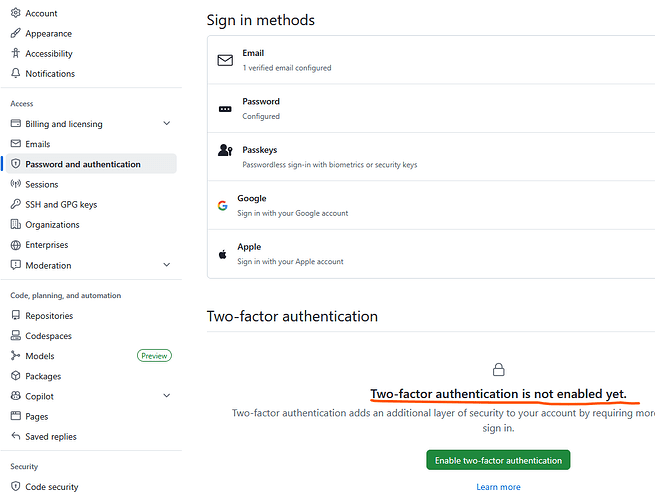
Task: Click 'Passwordless sign-in with biometrics or security keys' text
Action: point(330,165)
